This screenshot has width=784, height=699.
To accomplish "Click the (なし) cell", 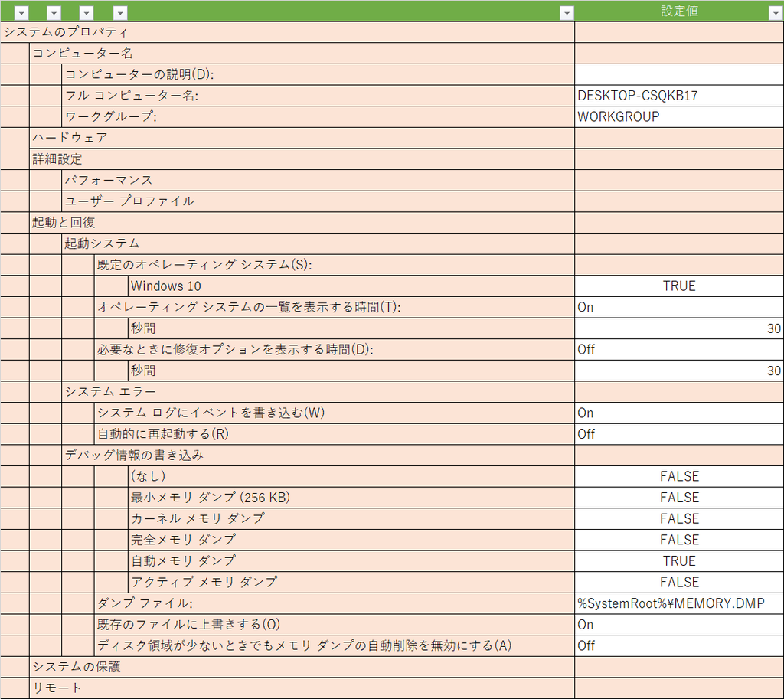I will pos(351,476).
